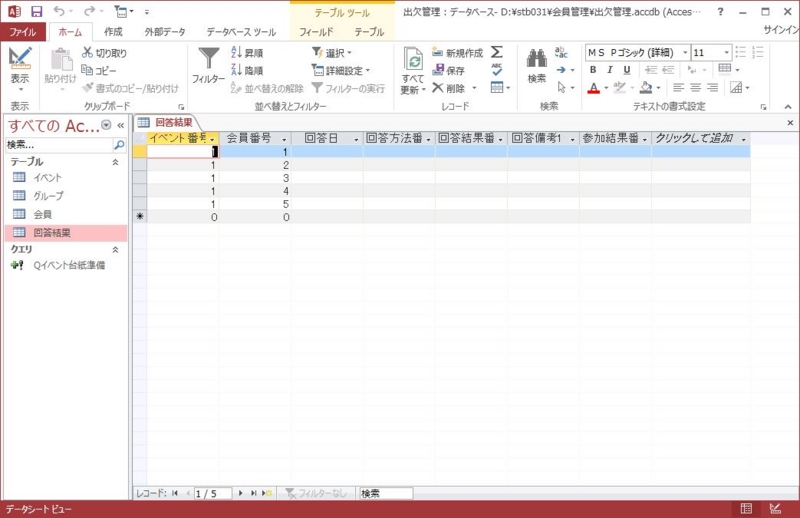
Task: Toggle Underline formatting
Action: click(x=627, y=69)
